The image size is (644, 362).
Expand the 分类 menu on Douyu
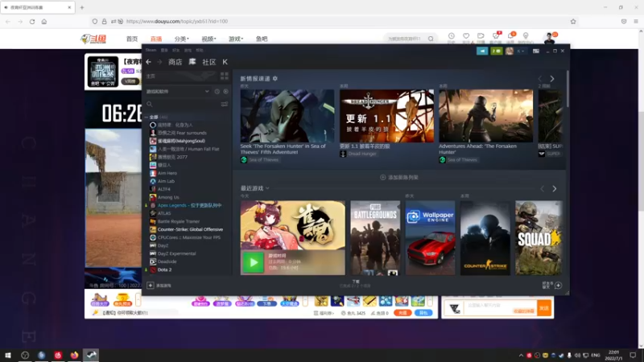[182, 39]
